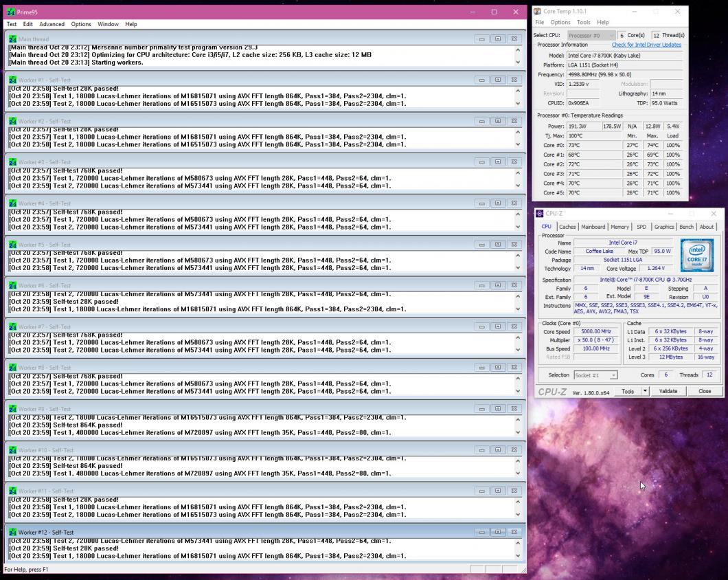Switch to the Bench tab in CPU-Z
This screenshot has width=728, height=580.
coord(686,227)
